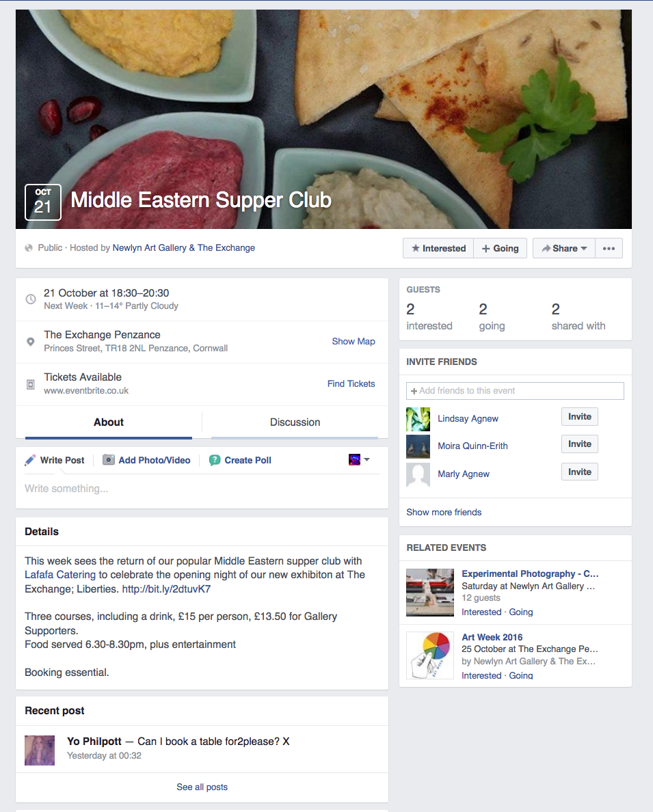Image resolution: width=653 pixels, height=812 pixels.
Task: Click the Art Week 2016 color wheel thumbnail
Action: click(x=430, y=655)
